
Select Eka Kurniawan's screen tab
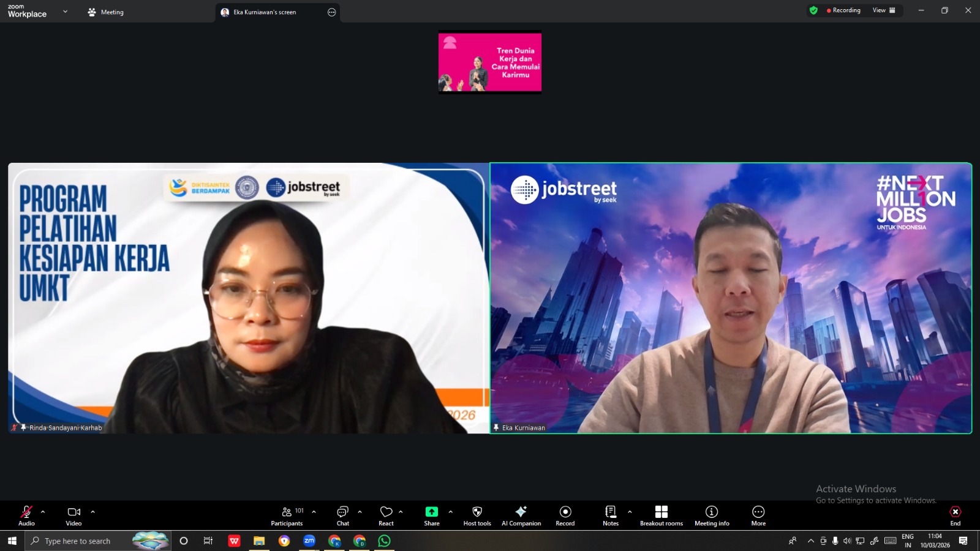tap(264, 12)
